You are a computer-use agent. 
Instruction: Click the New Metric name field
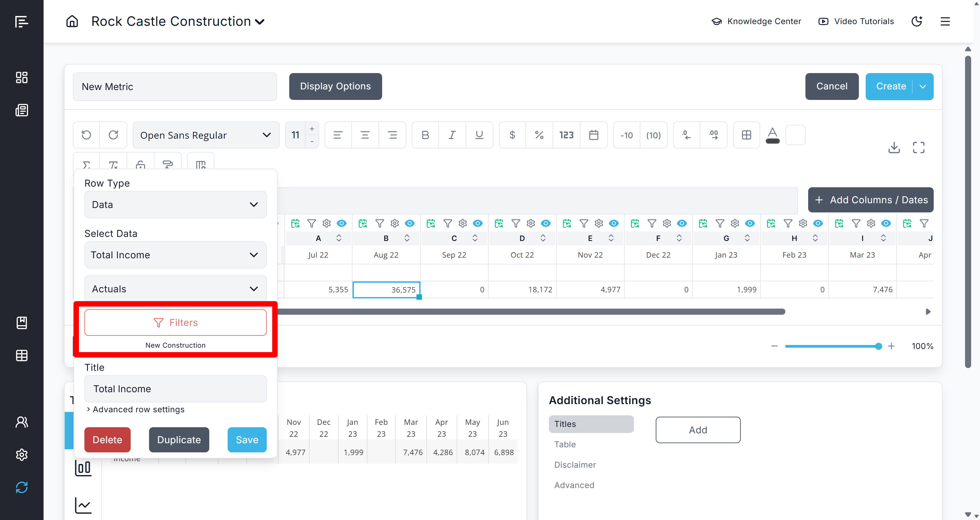tap(175, 87)
